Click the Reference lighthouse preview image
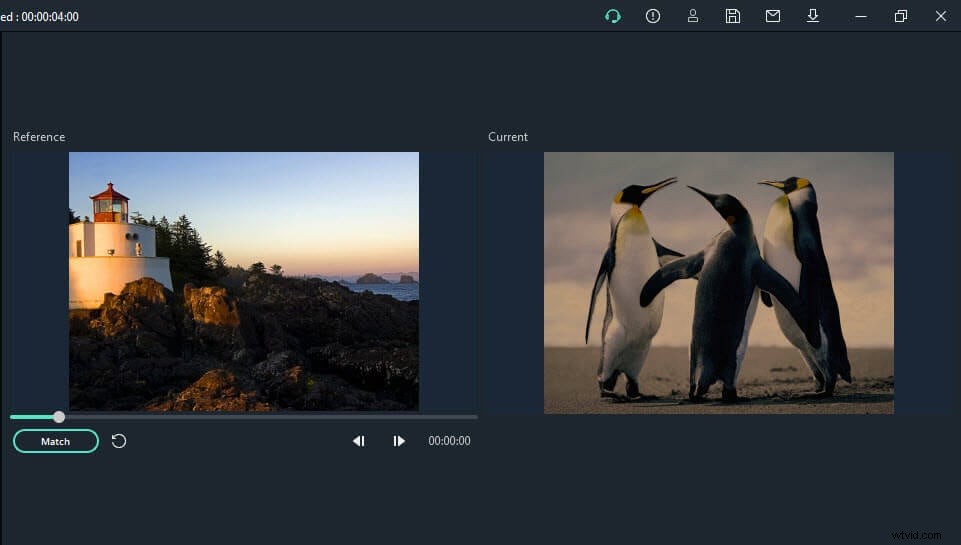Viewport: 961px width, 545px height. point(244,281)
